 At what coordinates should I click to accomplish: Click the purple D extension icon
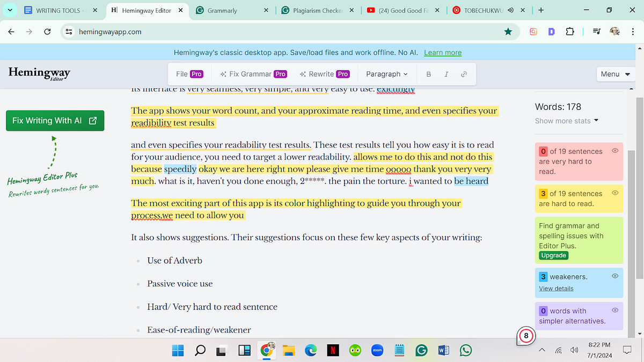click(x=551, y=32)
